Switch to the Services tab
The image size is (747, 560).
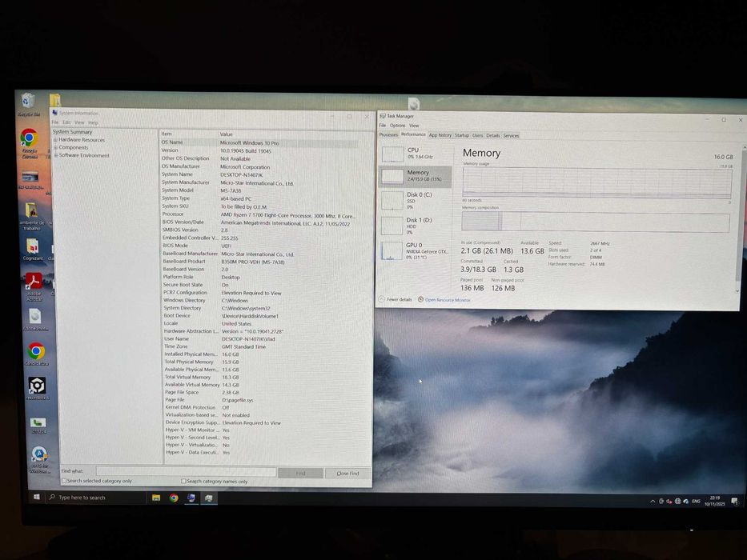pyautogui.click(x=511, y=136)
